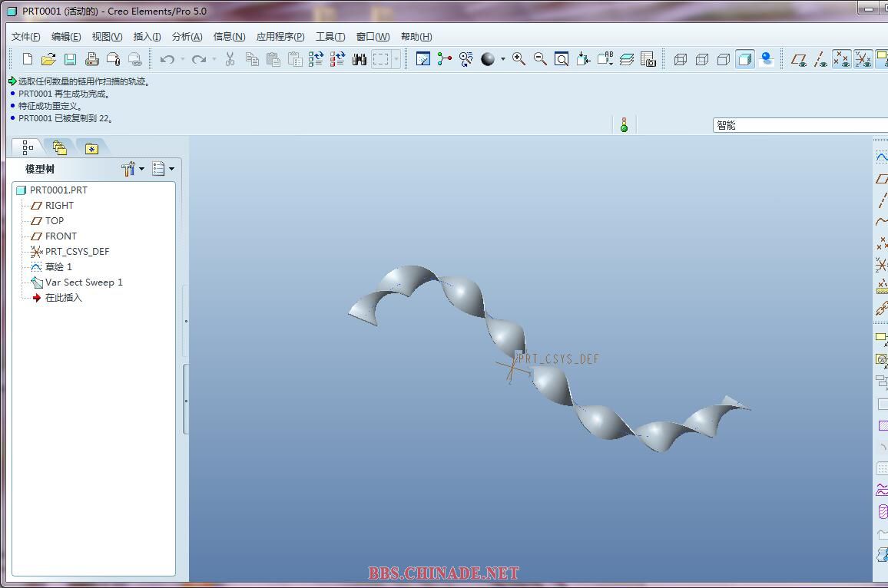Toggle datum planes display

click(799, 59)
